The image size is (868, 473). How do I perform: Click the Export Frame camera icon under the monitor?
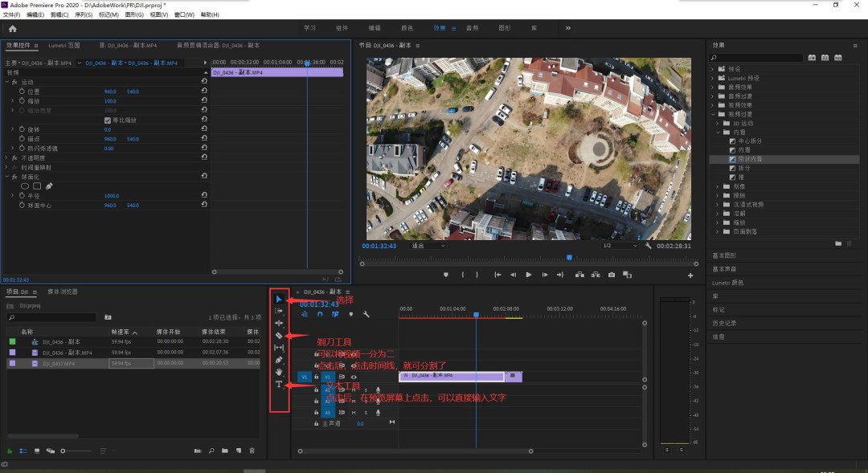point(612,275)
